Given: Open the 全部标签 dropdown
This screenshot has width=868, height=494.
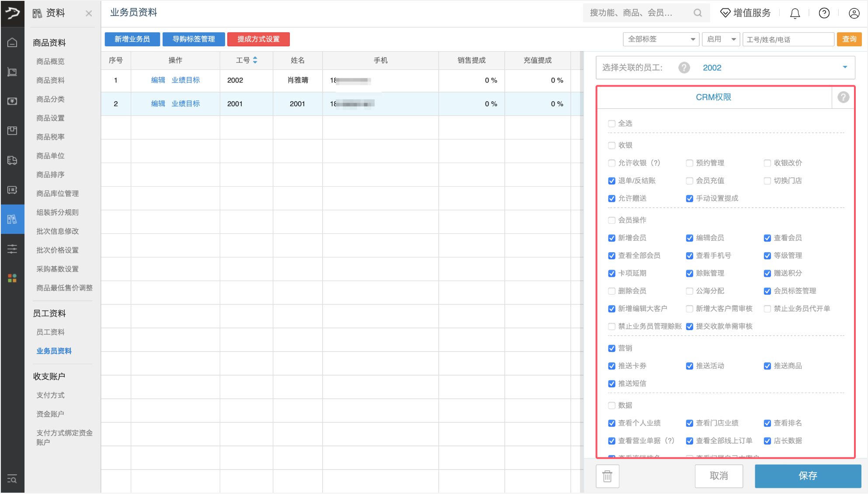Looking at the screenshot, I should (660, 39).
